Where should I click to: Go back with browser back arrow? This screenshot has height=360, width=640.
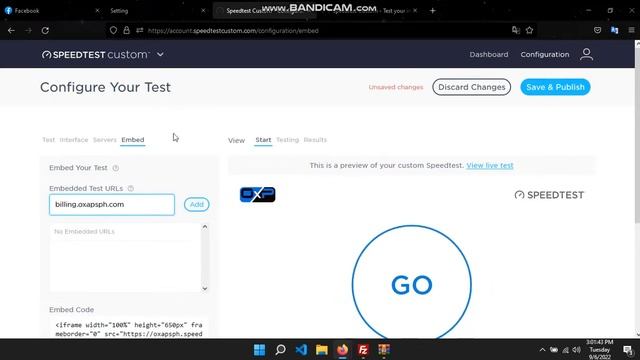click(11, 30)
